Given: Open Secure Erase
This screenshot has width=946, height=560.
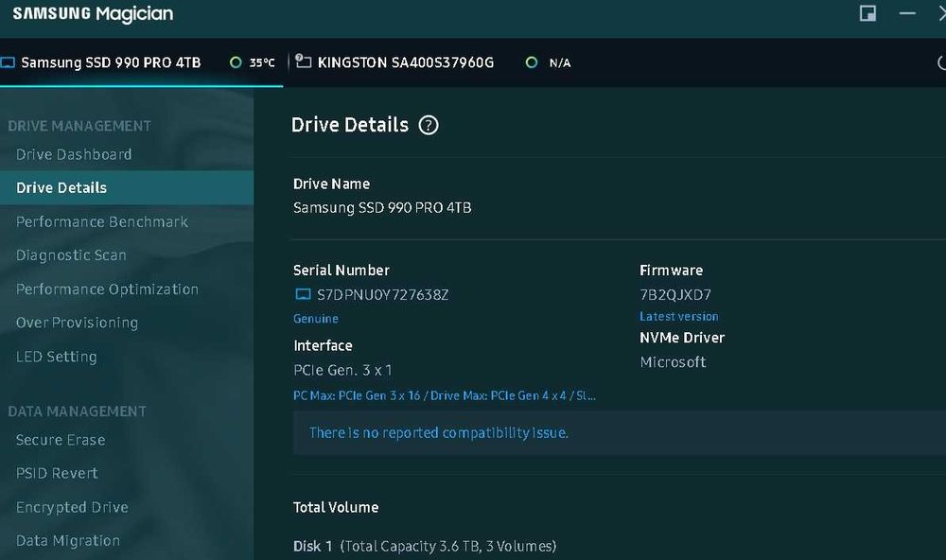Looking at the screenshot, I should (x=61, y=440).
